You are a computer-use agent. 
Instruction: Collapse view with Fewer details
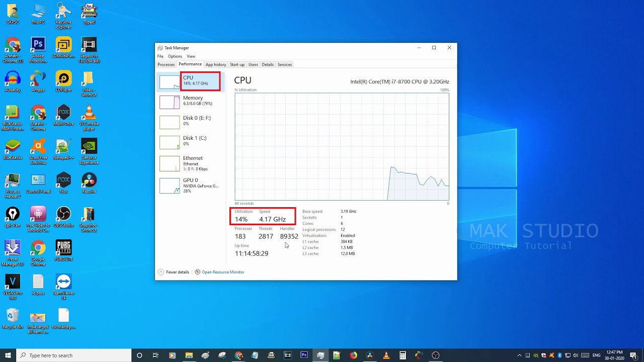174,272
